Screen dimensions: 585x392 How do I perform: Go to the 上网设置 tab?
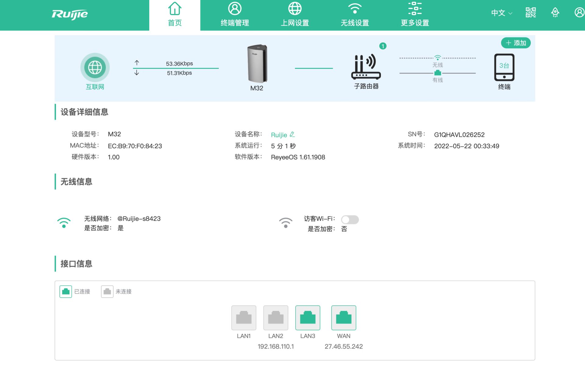(x=295, y=15)
